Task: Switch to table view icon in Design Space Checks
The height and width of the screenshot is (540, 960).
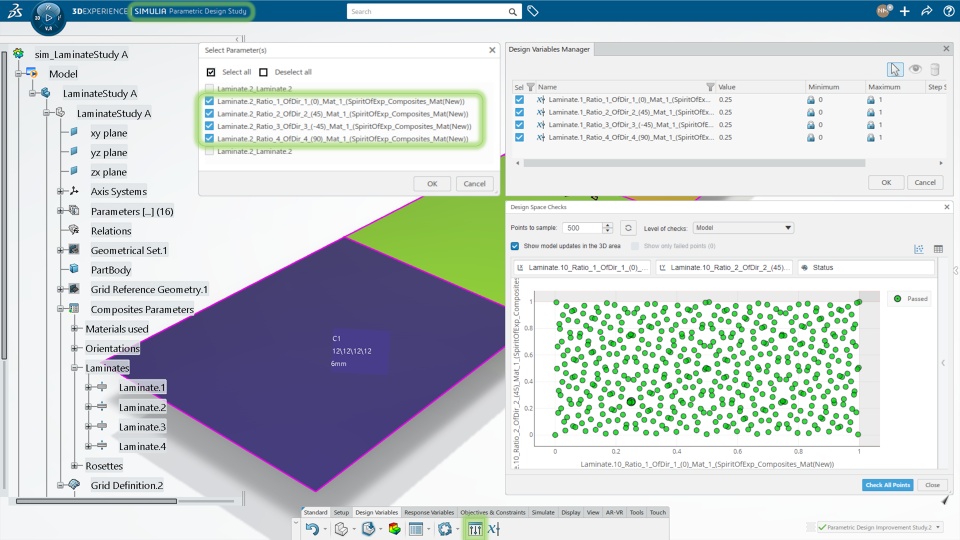Action: [938, 249]
